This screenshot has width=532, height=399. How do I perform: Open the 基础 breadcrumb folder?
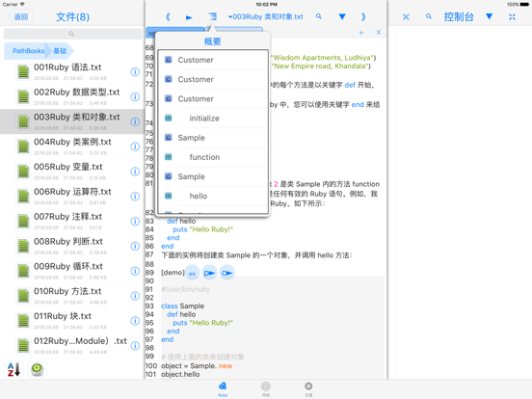tap(60, 51)
